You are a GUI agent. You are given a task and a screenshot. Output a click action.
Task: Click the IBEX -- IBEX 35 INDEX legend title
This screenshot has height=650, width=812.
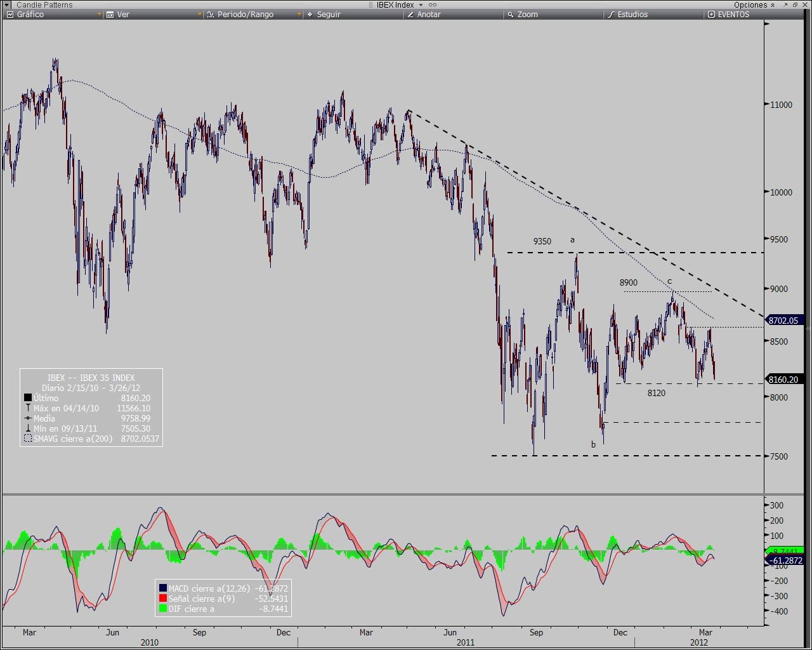(x=91, y=378)
